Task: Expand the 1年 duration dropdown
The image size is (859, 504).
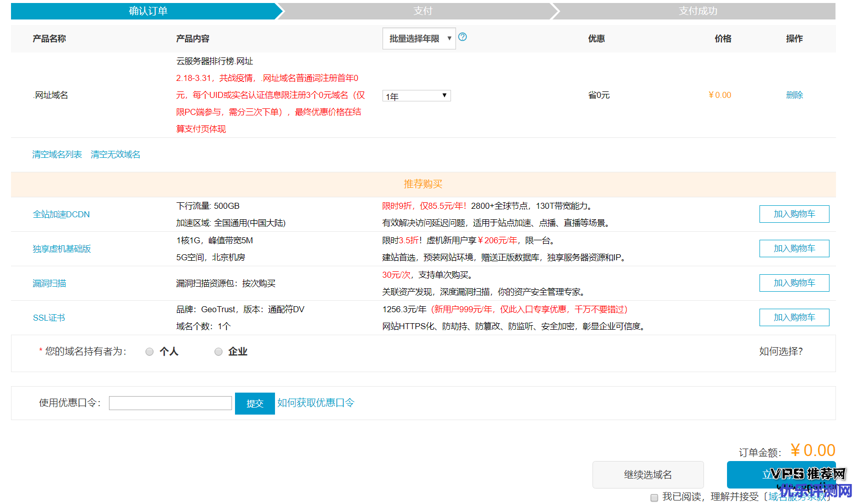Action: [x=416, y=96]
